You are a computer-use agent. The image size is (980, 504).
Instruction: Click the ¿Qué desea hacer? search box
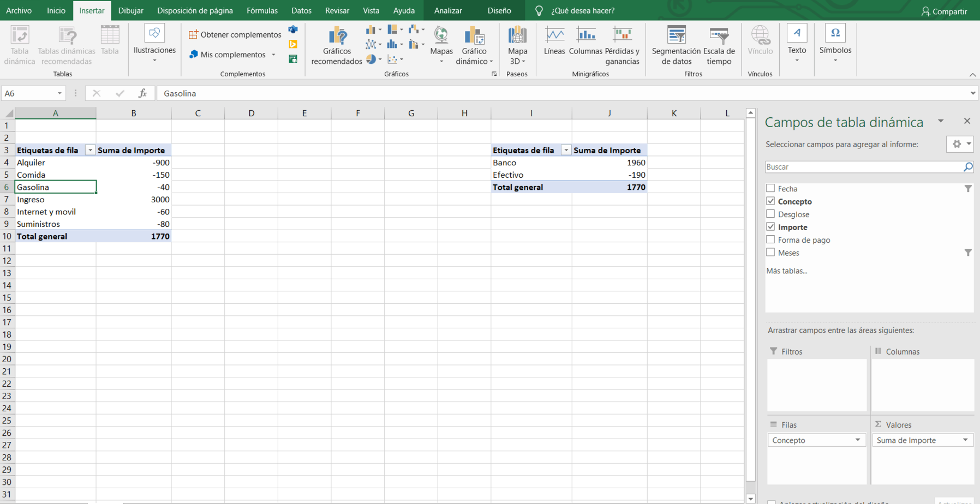coord(582,10)
